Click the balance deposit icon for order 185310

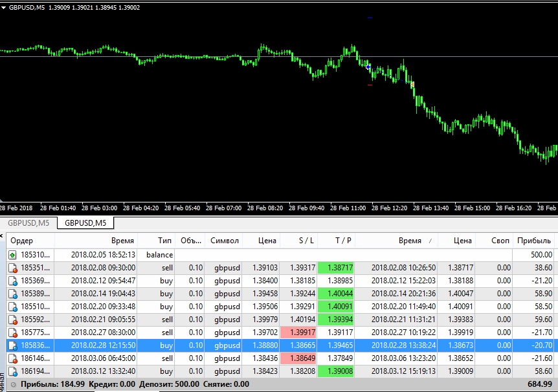(13, 255)
